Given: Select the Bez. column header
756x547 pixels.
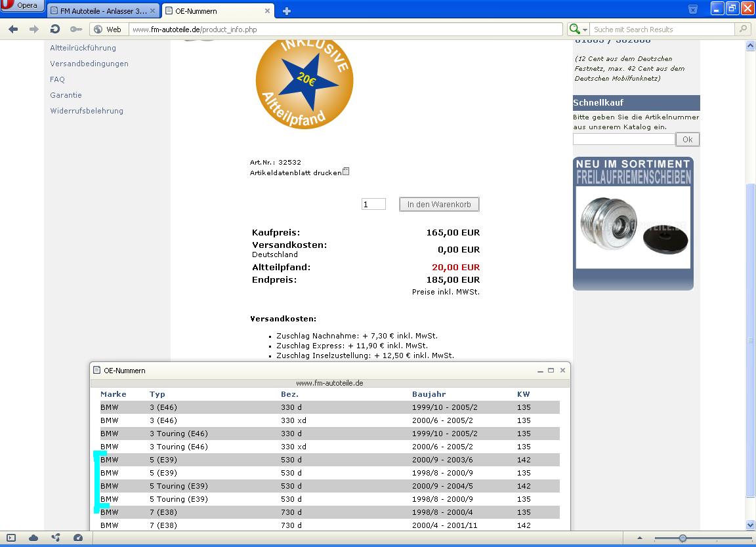Looking at the screenshot, I should (x=290, y=394).
